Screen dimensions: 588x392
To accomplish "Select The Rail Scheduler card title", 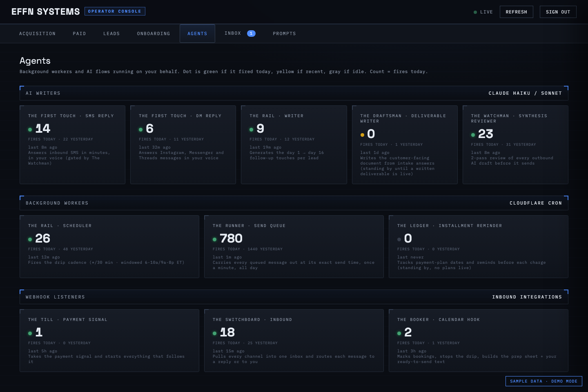I will tap(60, 226).
